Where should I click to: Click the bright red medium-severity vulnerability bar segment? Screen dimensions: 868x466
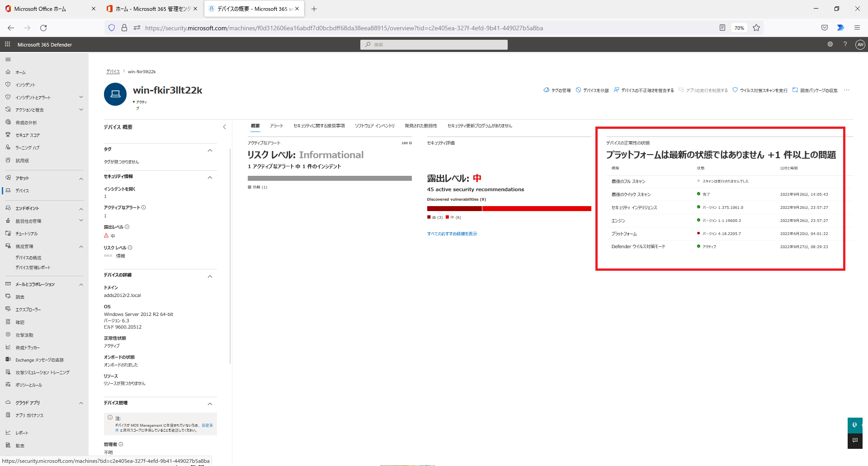[537, 208]
